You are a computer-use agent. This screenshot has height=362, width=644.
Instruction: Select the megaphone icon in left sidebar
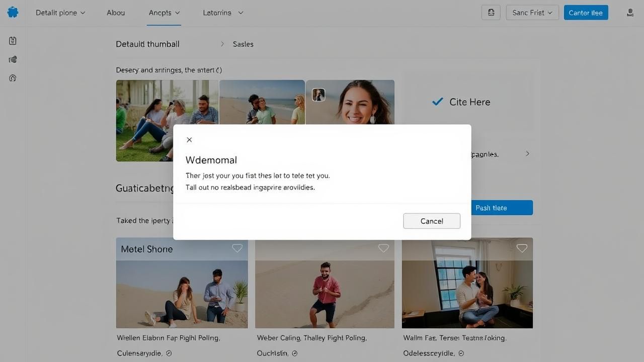13,59
